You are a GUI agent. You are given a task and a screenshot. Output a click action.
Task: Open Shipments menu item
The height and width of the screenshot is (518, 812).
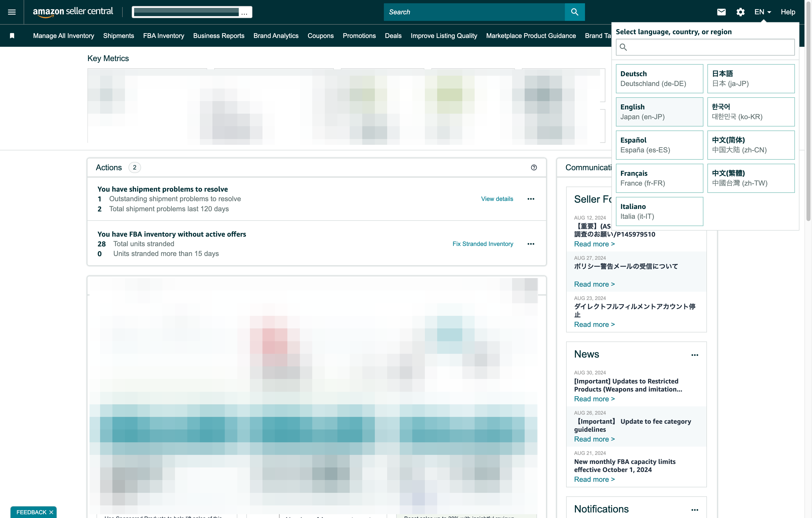click(x=118, y=36)
